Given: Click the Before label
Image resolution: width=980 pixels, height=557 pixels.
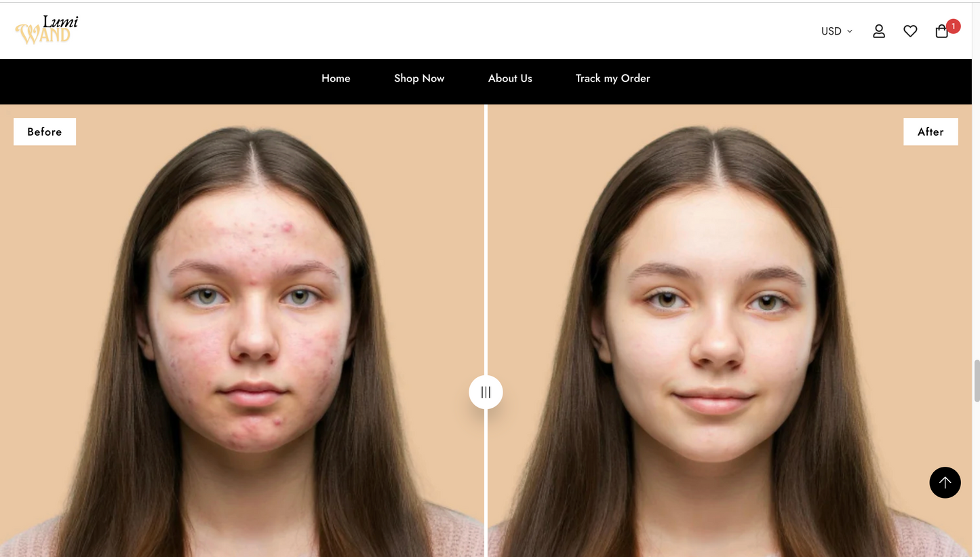Looking at the screenshot, I should pyautogui.click(x=45, y=132).
